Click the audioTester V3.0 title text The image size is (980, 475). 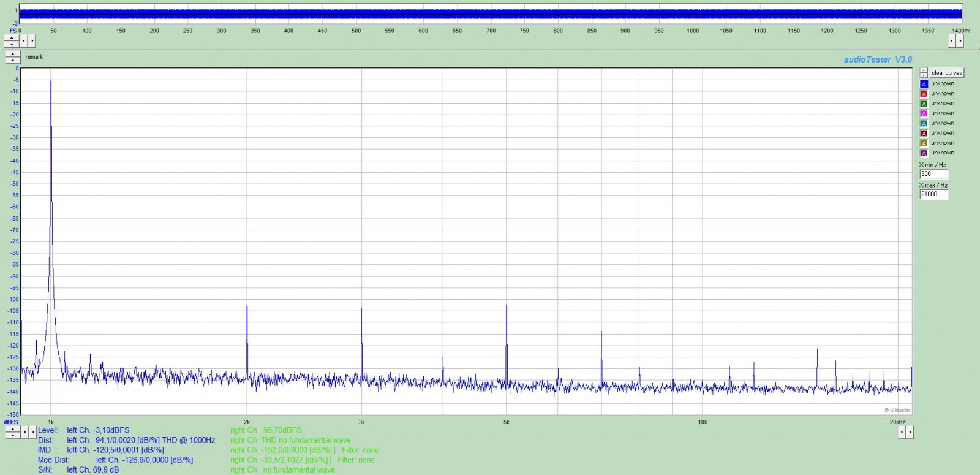coord(878,59)
